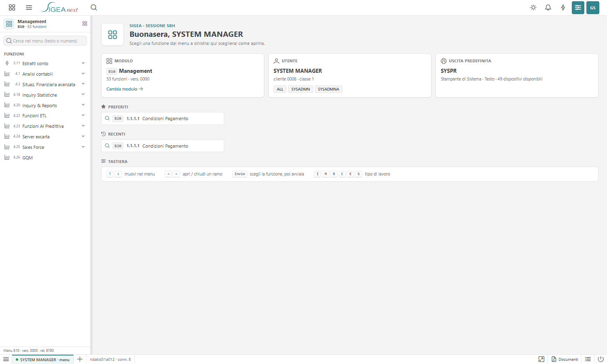Open the apps grid icon in the top bar
Viewport: 607px width, 364px height.
(12, 8)
